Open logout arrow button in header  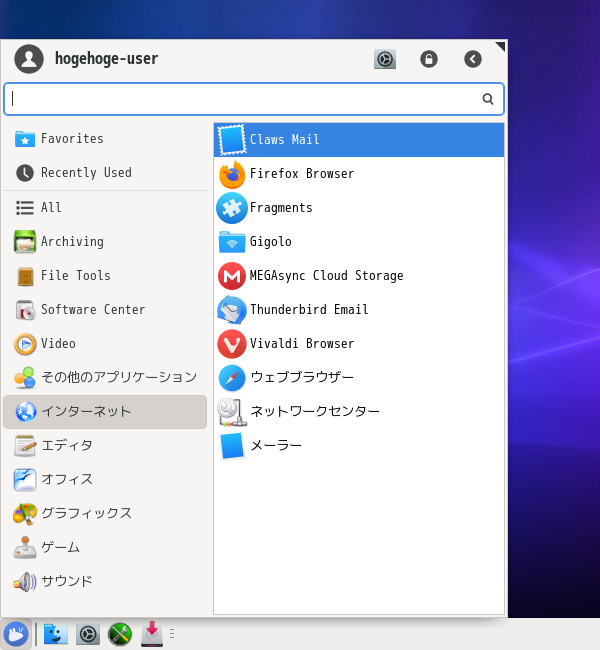coord(473,59)
